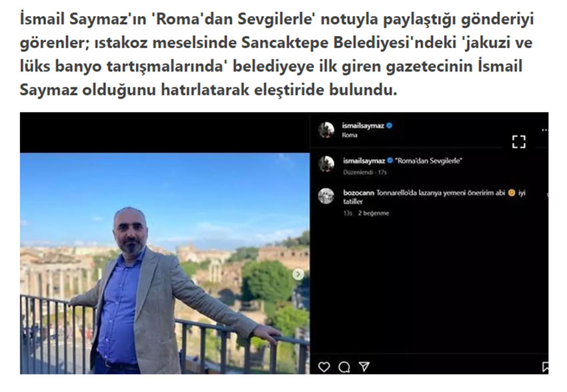Click the photo of man at railing
This screenshot has width=567, height=392.
click(x=165, y=263)
